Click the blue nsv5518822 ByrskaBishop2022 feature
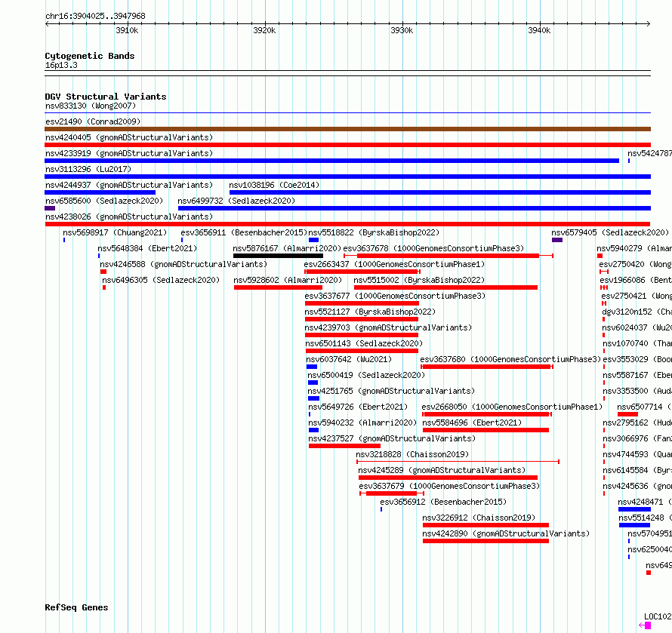Image resolution: width=672 pixels, height=633 pixels. pos(313,240)
